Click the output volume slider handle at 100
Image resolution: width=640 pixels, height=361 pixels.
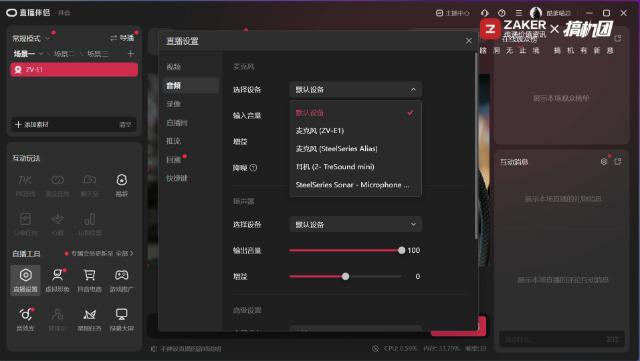[x=402, y=250]
